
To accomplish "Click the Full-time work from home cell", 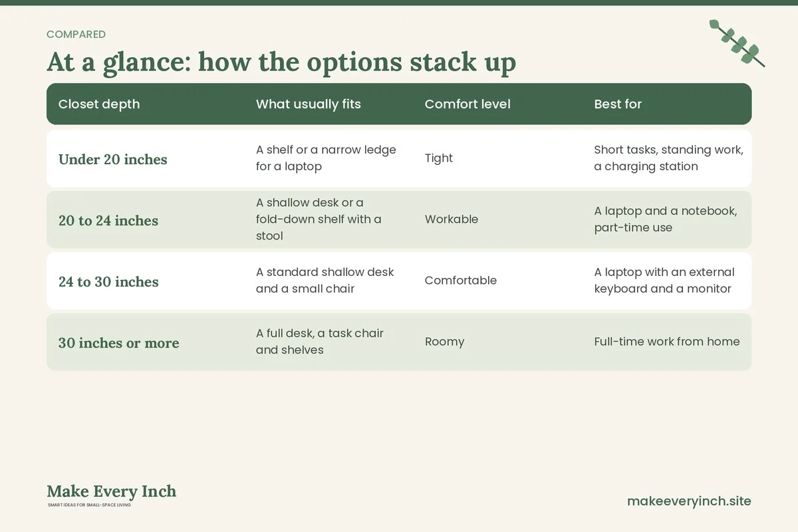I will [x=667, y=342].
